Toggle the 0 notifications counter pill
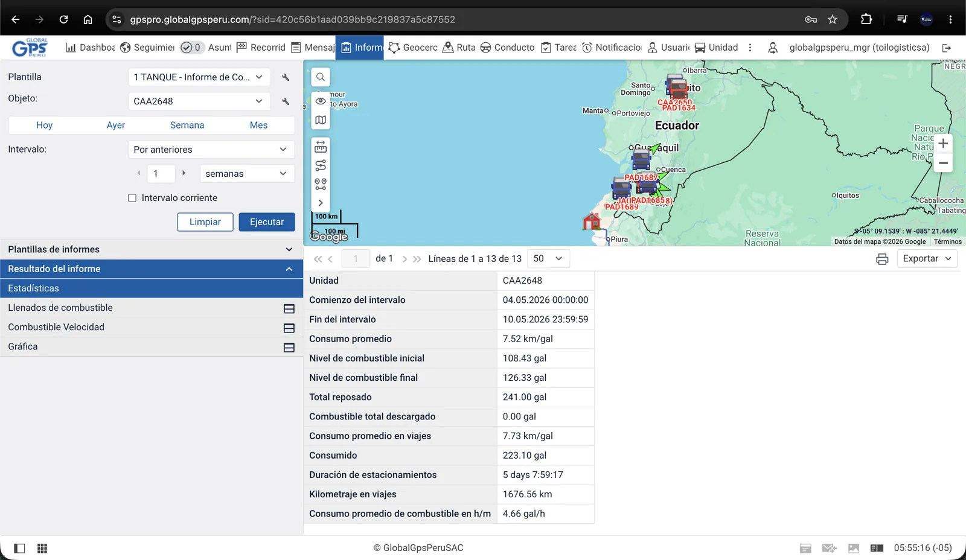The width and height of the screenshot is (966, 560). coord(191,48)
